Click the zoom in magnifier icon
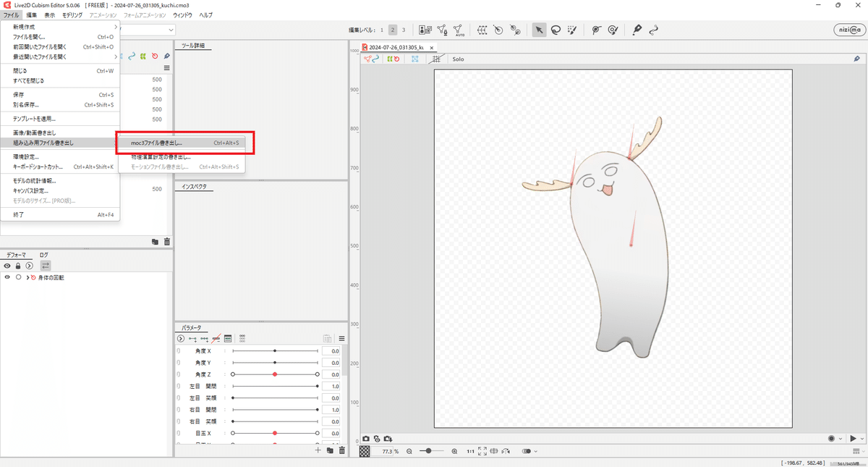 click(x=454, y=451)
